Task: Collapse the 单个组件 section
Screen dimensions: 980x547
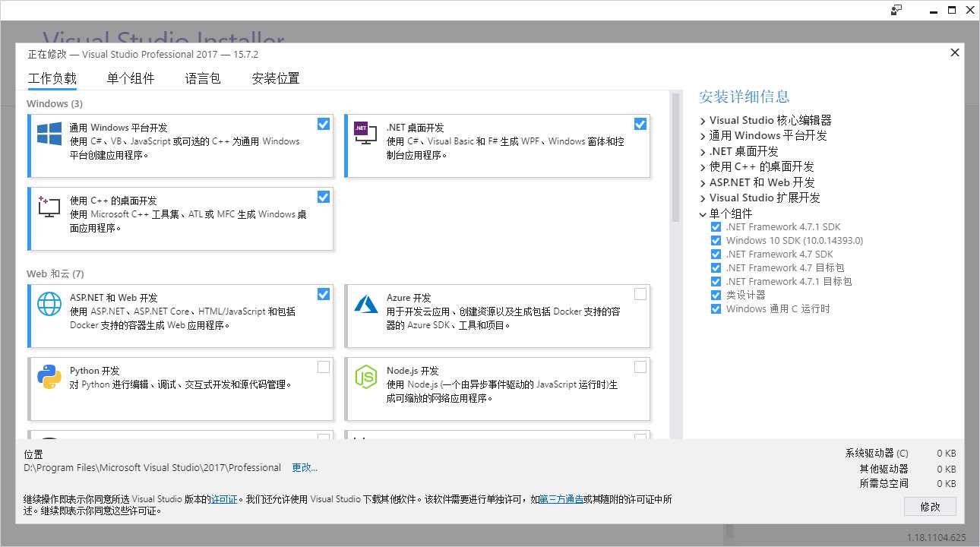Action: tap(703, 214)
